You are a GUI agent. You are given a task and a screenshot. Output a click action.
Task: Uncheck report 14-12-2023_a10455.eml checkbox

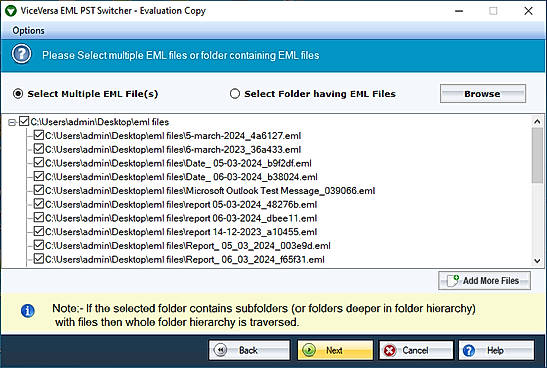[39, 231]
